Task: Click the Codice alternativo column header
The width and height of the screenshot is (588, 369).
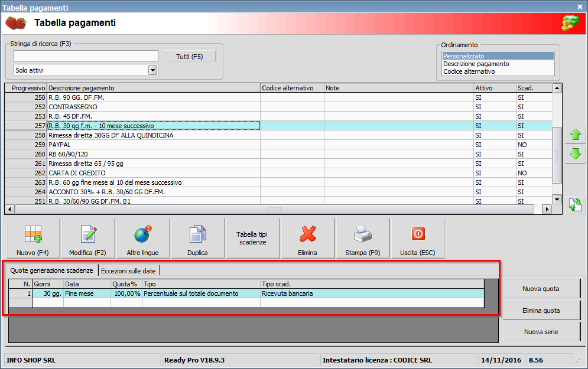Action: click(x=292, y=88)
